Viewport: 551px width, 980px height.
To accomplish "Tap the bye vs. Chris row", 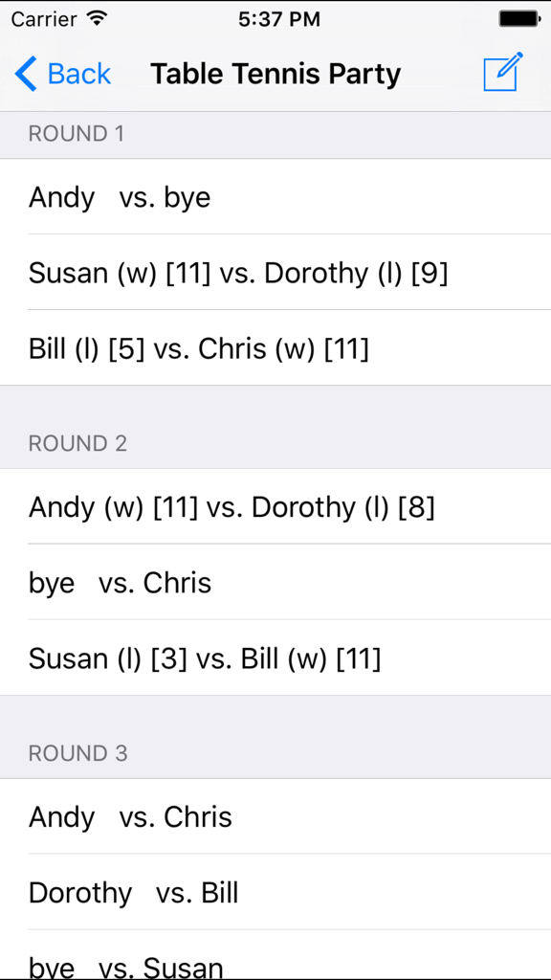I will (x=275, y=583).
